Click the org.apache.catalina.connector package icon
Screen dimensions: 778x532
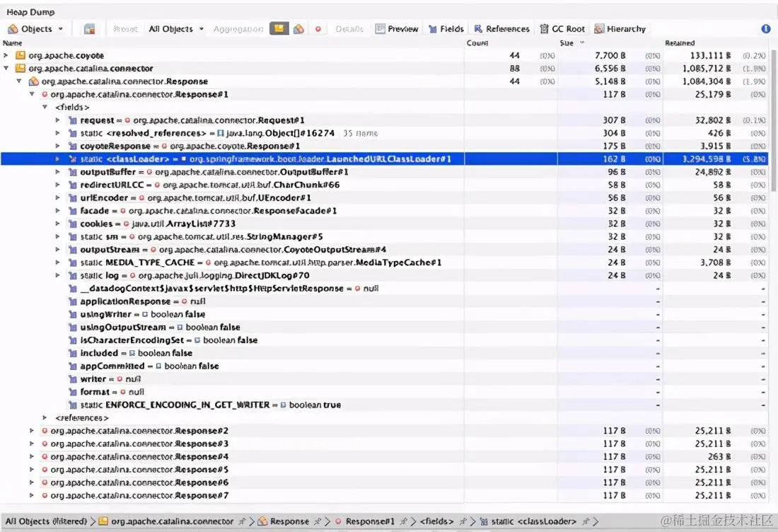(x=21, y=69)
